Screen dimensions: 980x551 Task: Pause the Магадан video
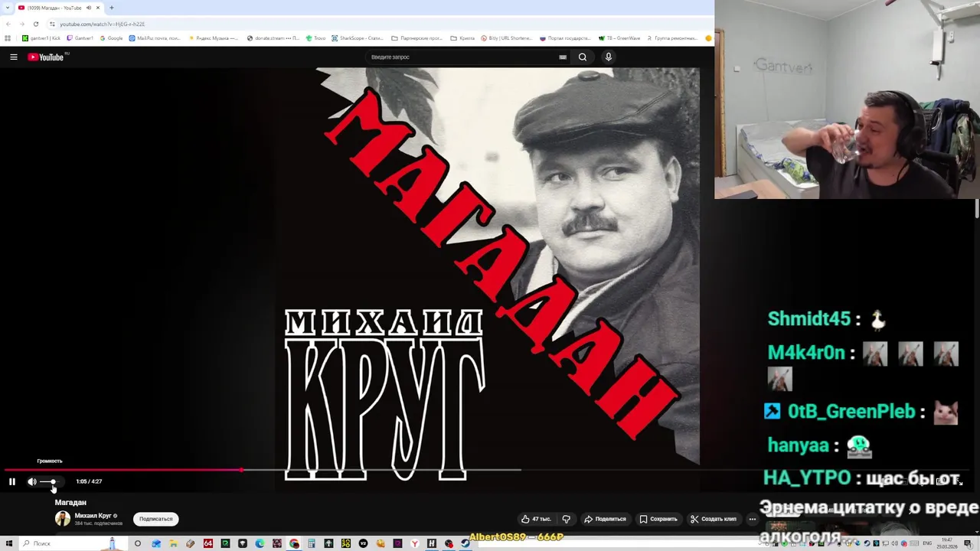(12, 481)
